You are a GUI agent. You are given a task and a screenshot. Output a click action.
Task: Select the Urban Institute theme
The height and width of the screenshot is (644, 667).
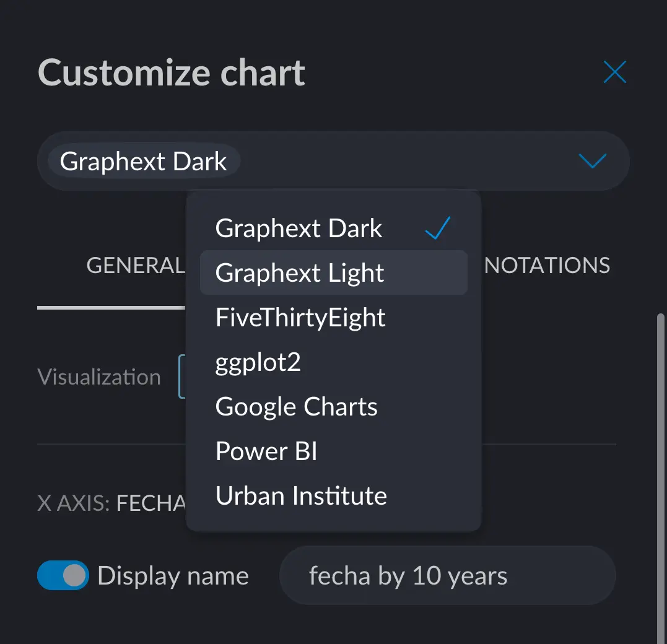[x=300, y=495]
